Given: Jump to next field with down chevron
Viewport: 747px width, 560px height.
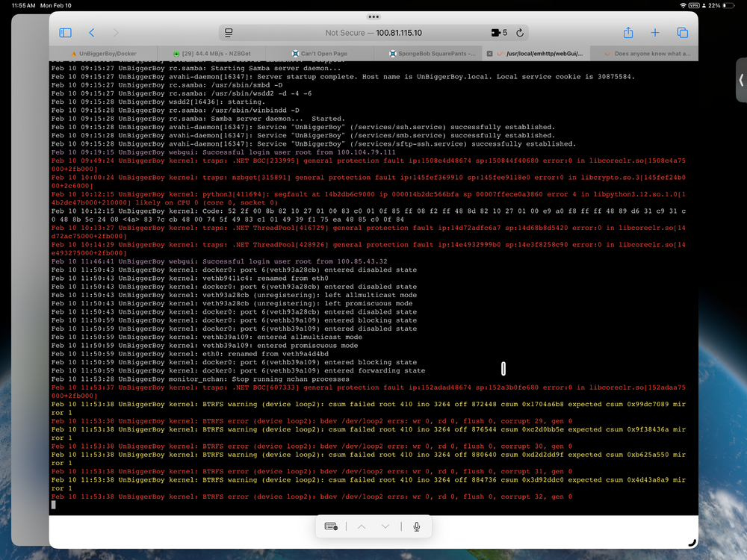Looking at the screenshot, I should pyautogui.click(x=385, y=526).
